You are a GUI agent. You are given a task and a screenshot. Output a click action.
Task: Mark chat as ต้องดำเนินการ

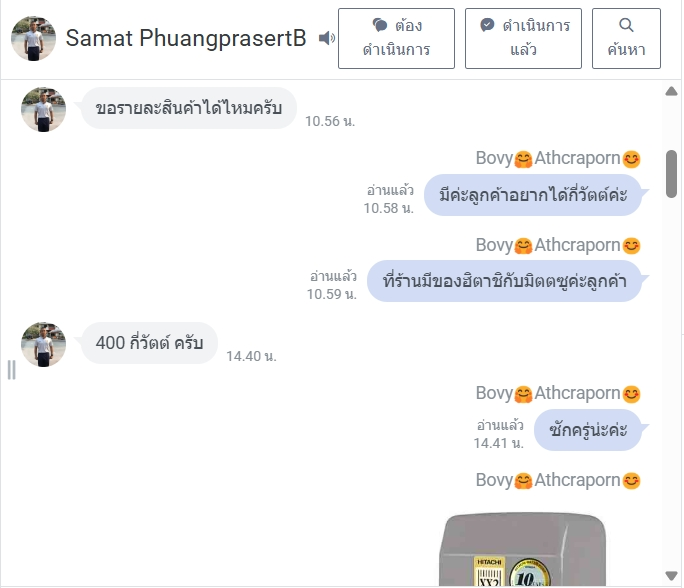[396, 38]
